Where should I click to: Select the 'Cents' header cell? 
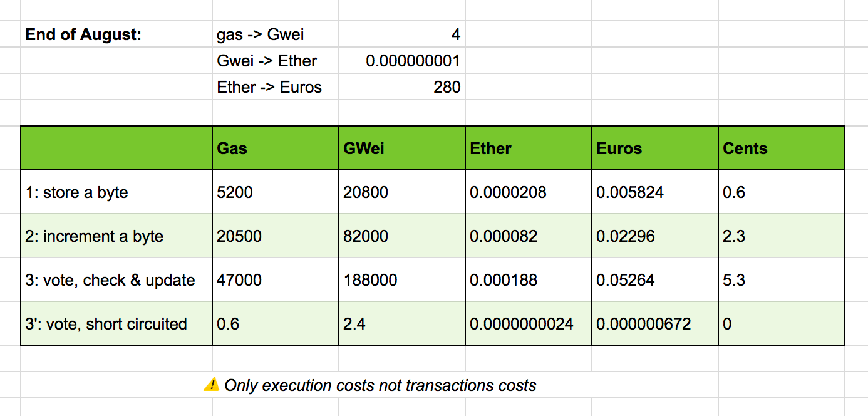[x=781, y=148]
